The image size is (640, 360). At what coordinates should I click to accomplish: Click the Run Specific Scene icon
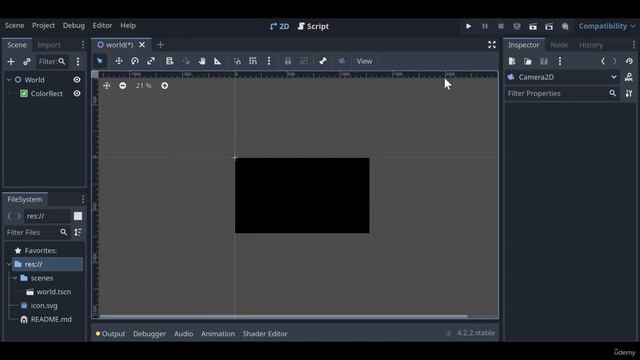pyautogui.click(x=549, y=26)
